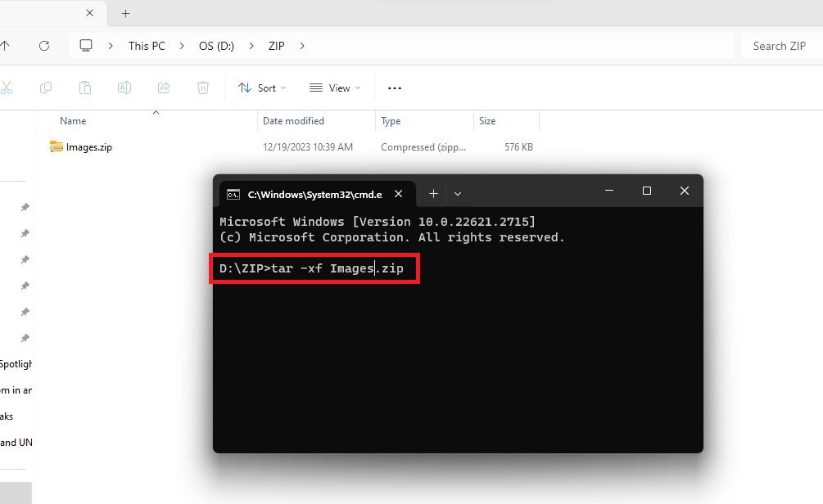
Task: Click the Copy icon
Action: [x=46, y=88]
